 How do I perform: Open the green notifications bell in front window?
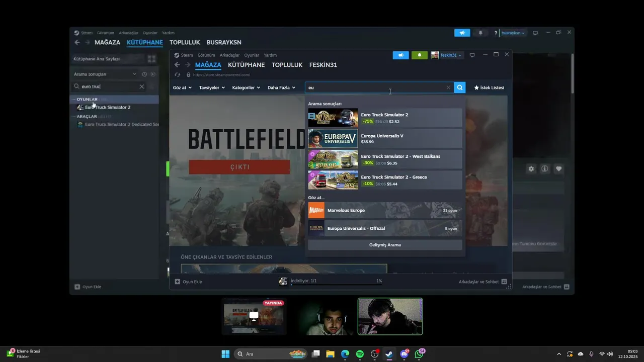coord(420,55)
